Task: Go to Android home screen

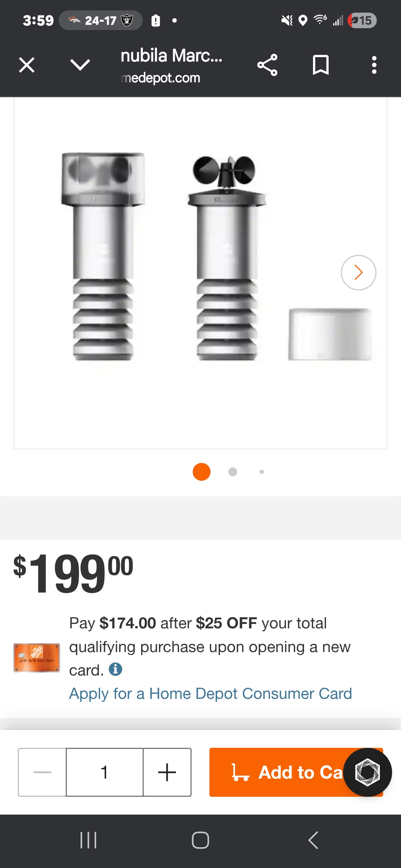Action: [x=200, y=840]
